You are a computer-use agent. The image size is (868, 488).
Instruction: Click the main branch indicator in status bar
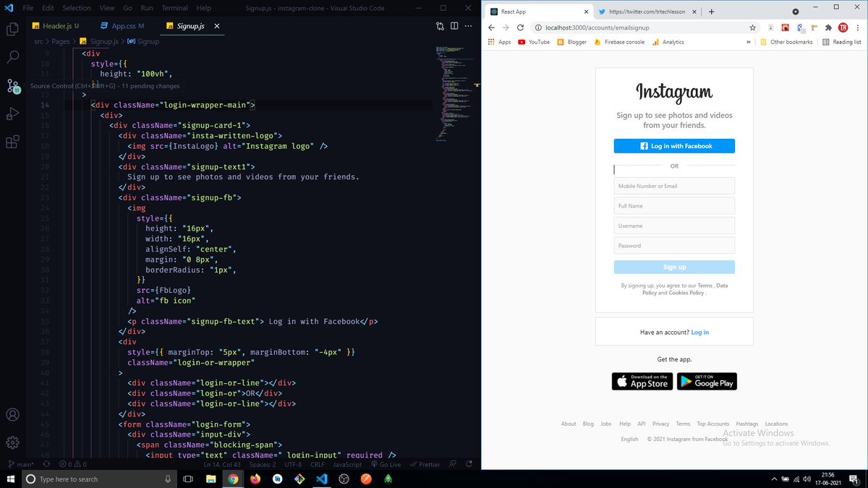tap(21, 464)
